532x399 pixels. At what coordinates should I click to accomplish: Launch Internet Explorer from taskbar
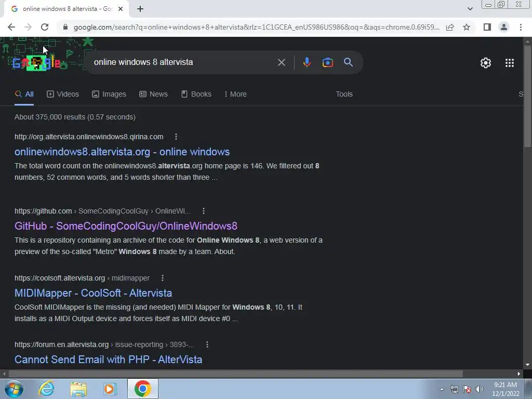(46, 389)
